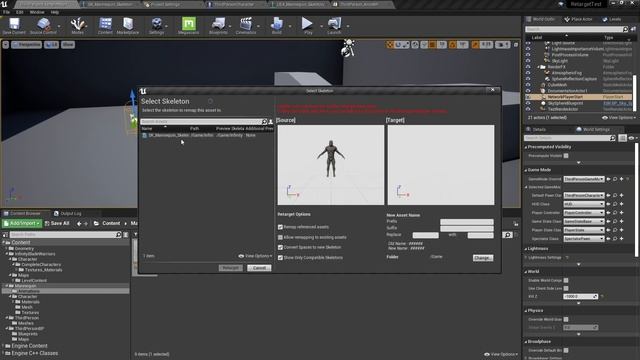This screenshot has width=640, height=360.
Task: Click the green Add/Import button
Action: coord(22,223)
